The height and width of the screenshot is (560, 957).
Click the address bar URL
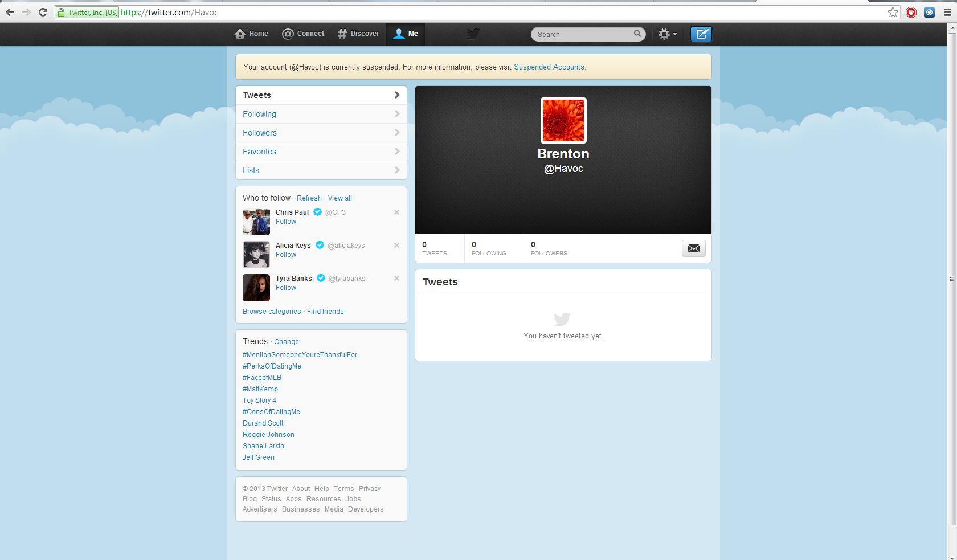tap(169, 12)
